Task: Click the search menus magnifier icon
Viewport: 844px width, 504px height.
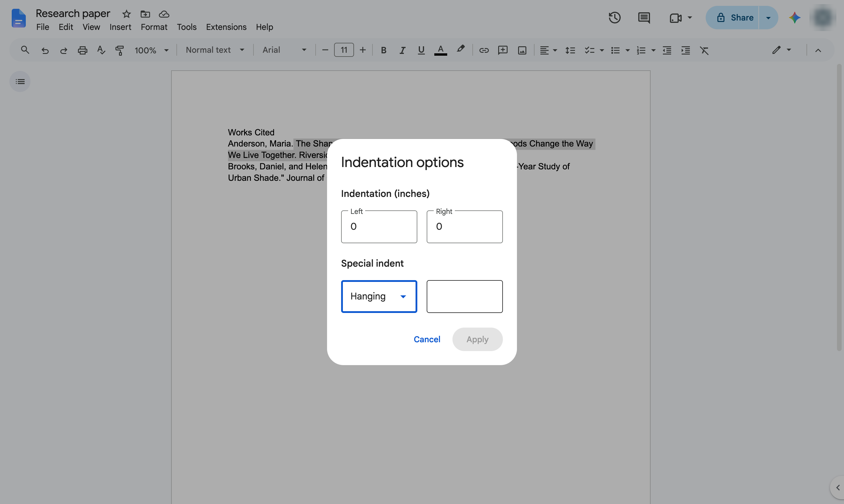Action: [x=25, y=50]
